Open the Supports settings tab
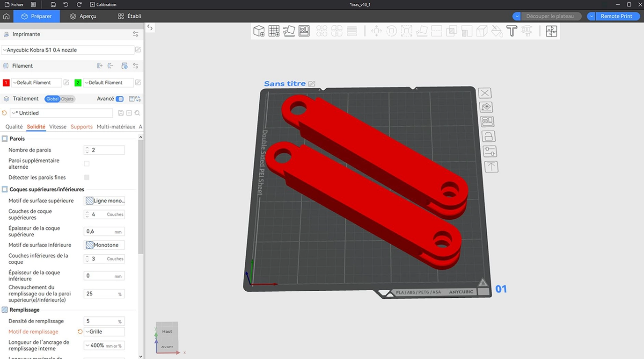The height and width of the screenshot is (359, 644). click(x=81, y=127)
